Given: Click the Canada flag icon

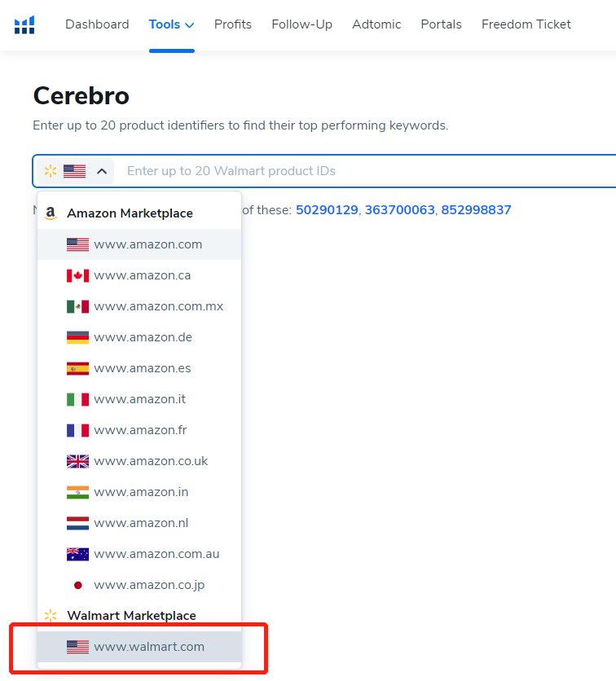Looking at the screenshot, I should click(x=77, y=276).
